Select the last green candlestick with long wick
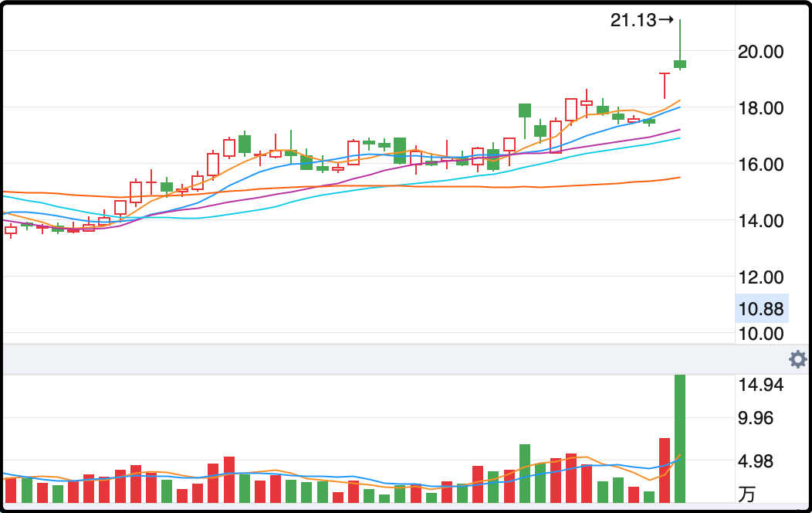 coord(680,63)
